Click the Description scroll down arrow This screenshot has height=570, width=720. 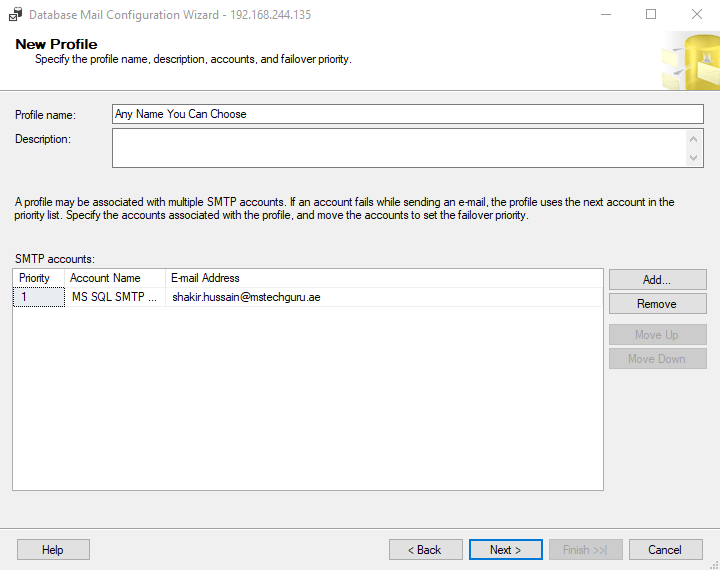(x=693, y=158)
